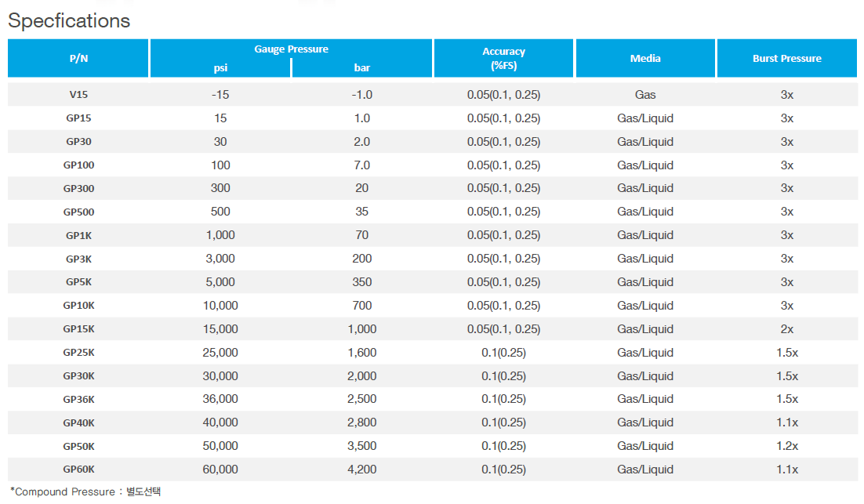The image size is (864, 504).
Task: Click the bar sub-header
Action: click(x=361, y=67)
